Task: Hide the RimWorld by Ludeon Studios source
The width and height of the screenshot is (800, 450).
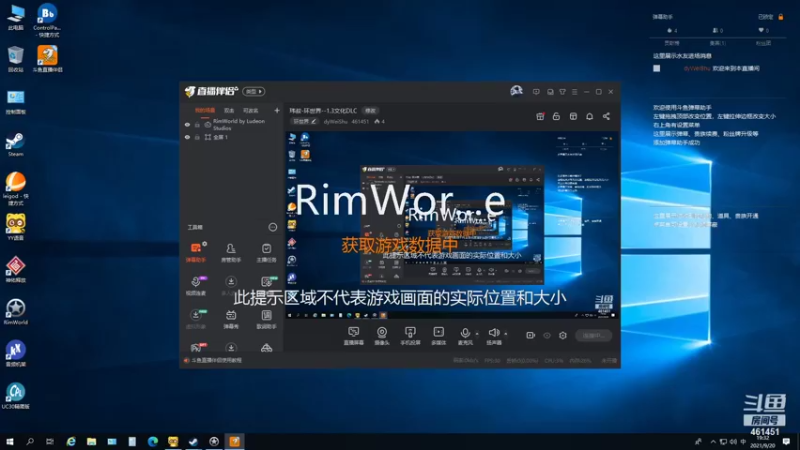Action: point(187,124)
